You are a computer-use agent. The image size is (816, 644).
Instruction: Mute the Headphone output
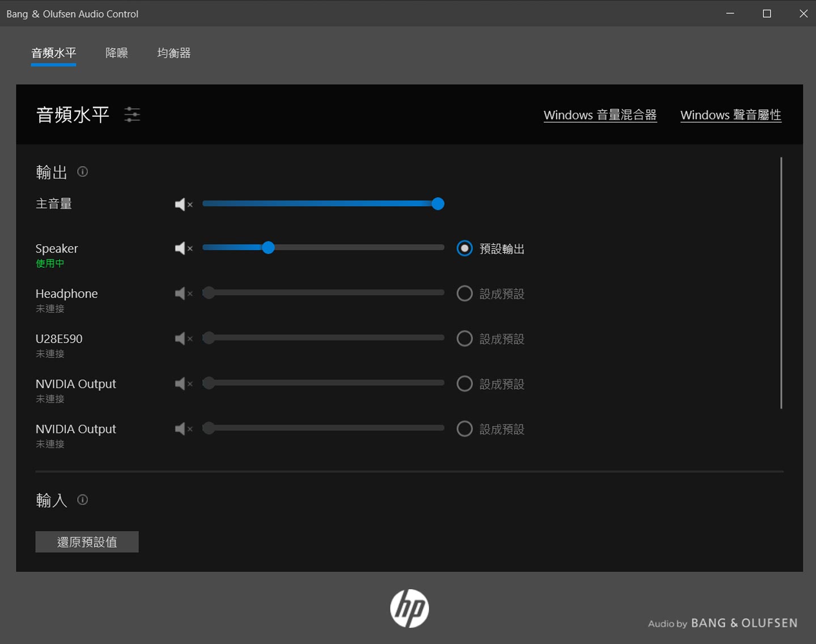click(182, 293)
